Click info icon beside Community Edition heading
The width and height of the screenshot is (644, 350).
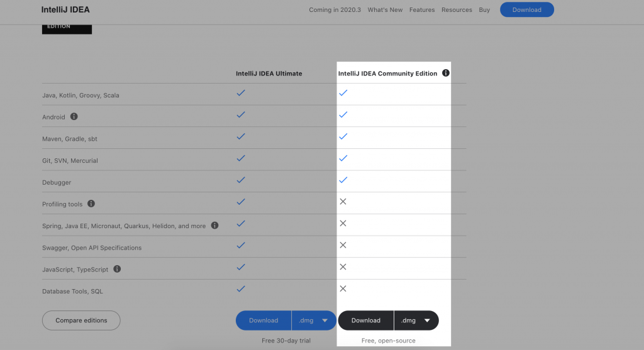coord(446,73)
